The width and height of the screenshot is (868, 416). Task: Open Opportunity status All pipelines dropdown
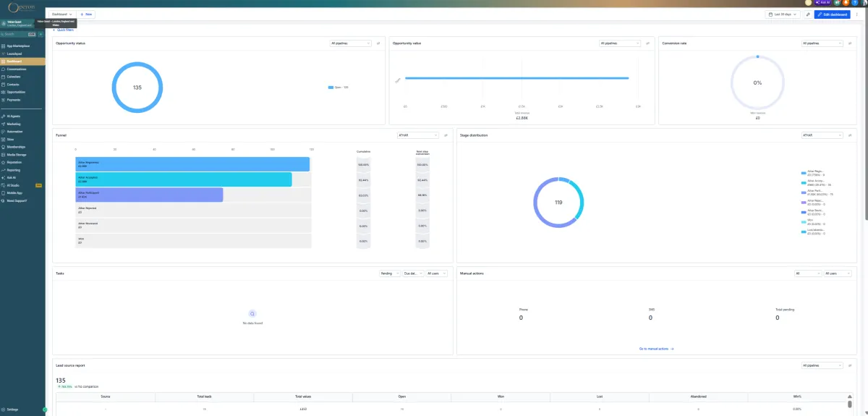click(x=350, y=43)
